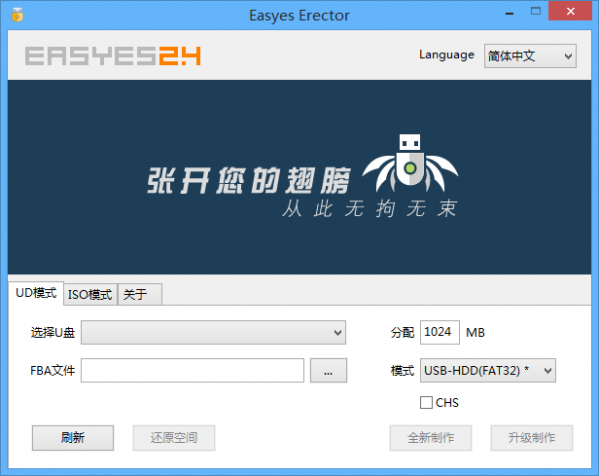Maximize the Easyes Erector window
Image resolution: width=599 pixels, height=476 pixels.
click(x=536, y=11)
